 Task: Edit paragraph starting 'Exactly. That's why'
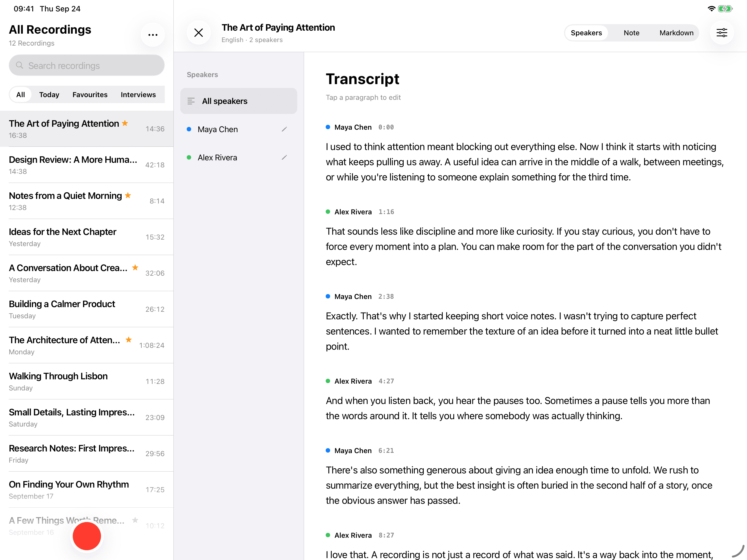pos(522,331)
